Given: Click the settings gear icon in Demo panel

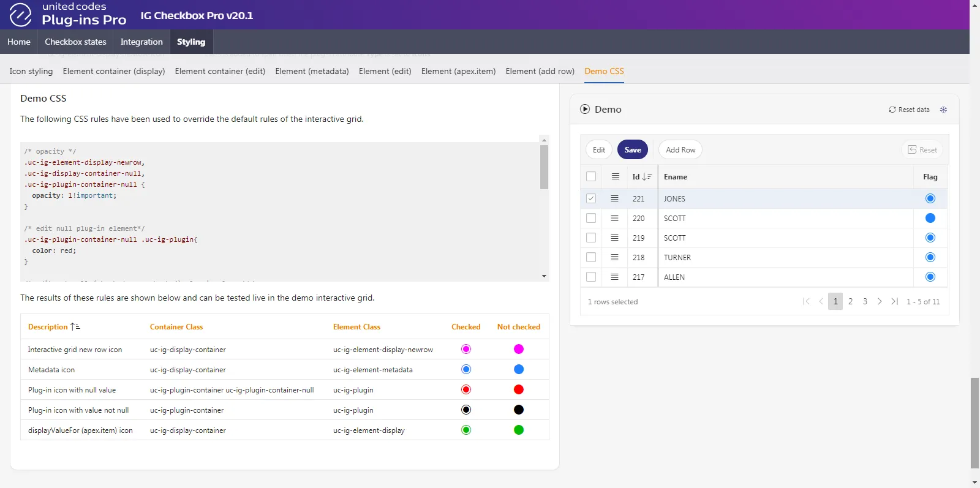Looking at the screenshot, I should 943,110.
